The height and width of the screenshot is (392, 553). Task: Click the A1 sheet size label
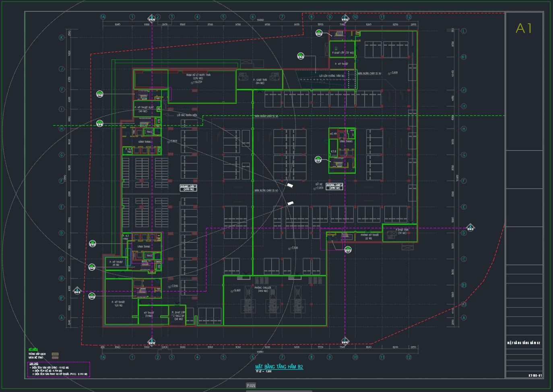(524, 29)
